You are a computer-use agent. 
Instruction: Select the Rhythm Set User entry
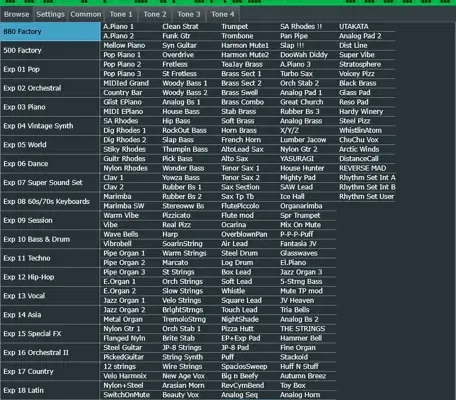coord(366,197)
